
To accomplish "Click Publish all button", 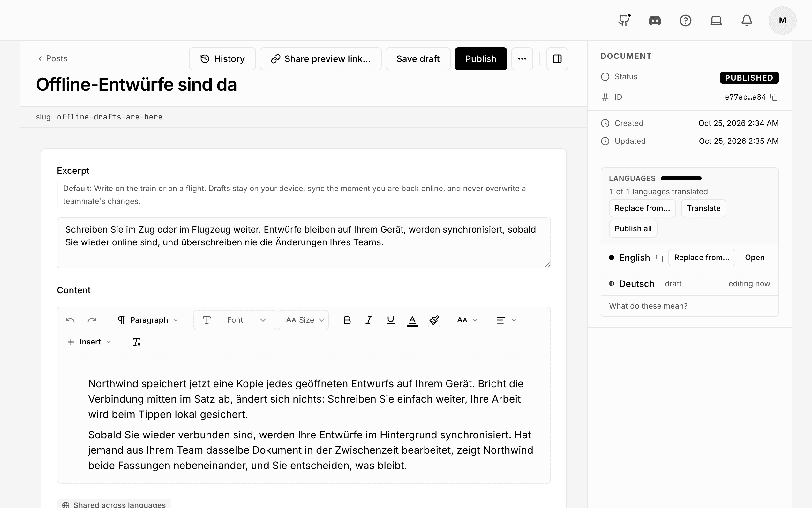I will point(633,229).
